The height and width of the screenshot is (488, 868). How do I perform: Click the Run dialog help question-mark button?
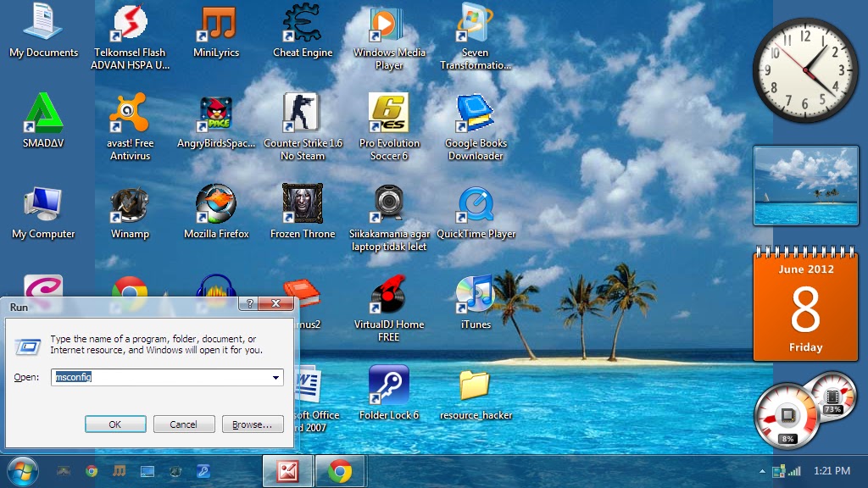249,303
